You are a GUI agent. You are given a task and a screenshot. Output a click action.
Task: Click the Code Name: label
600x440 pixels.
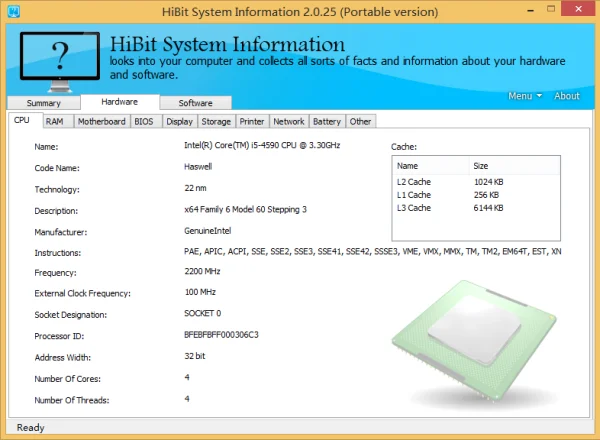point(57,168)
